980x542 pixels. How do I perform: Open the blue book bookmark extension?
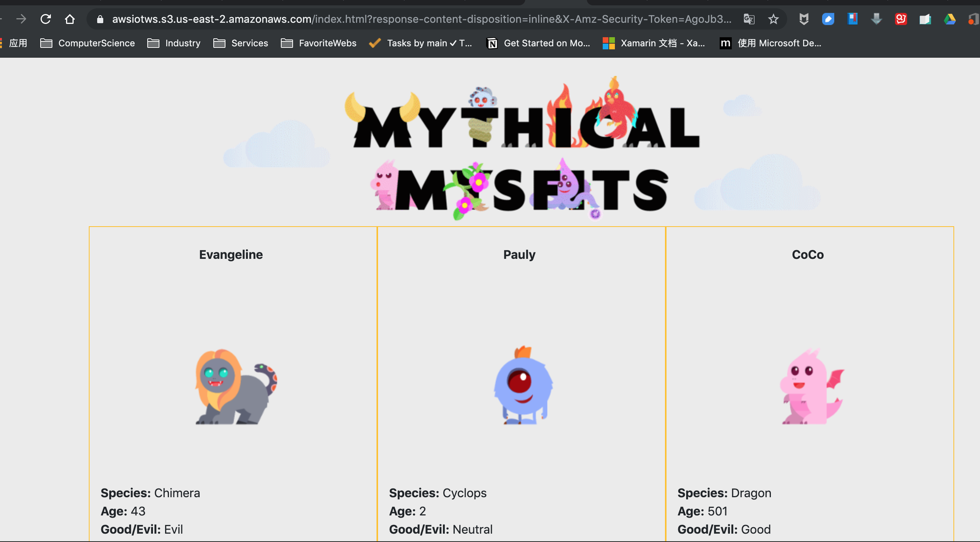[x=852, y=19]
